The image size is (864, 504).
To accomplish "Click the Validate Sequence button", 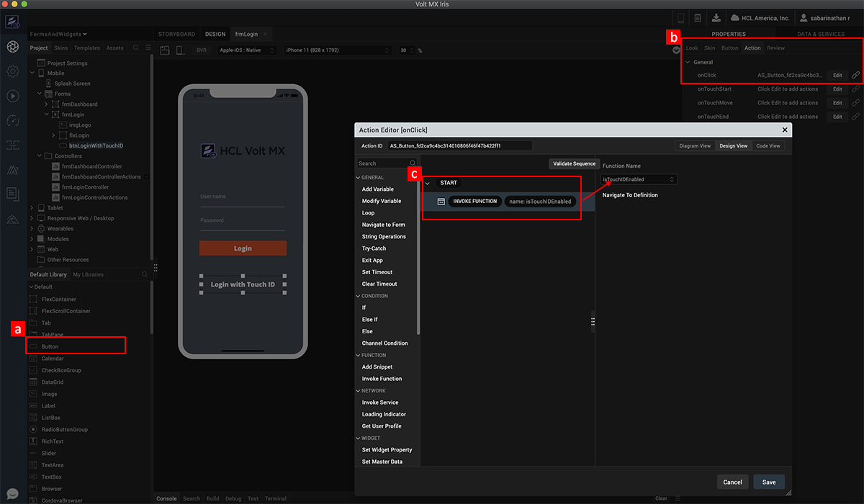I will coord(573,163).
